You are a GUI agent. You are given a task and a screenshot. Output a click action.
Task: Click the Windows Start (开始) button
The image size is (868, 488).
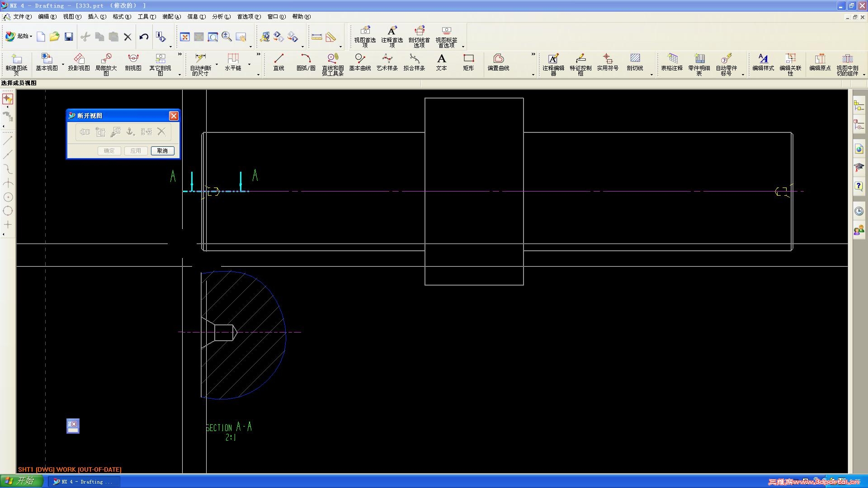(20, 481)
